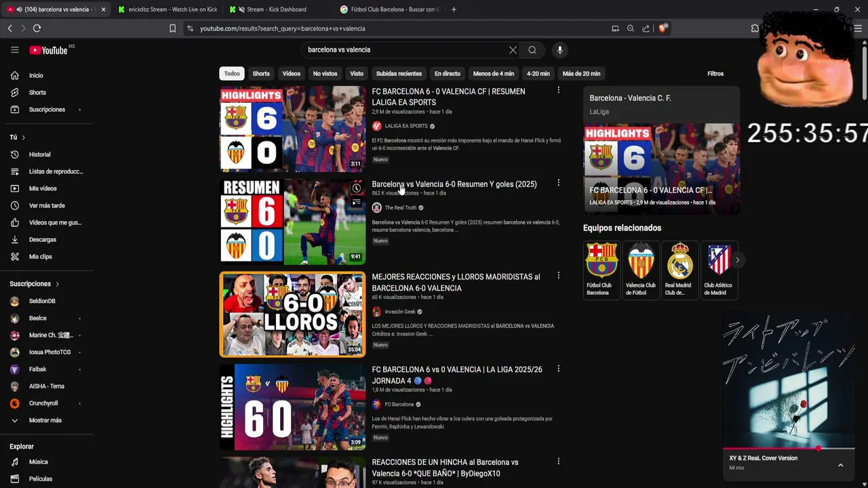Select the En directo filter chip
Screen dimensions: 868x488
(x=448, y=74)
